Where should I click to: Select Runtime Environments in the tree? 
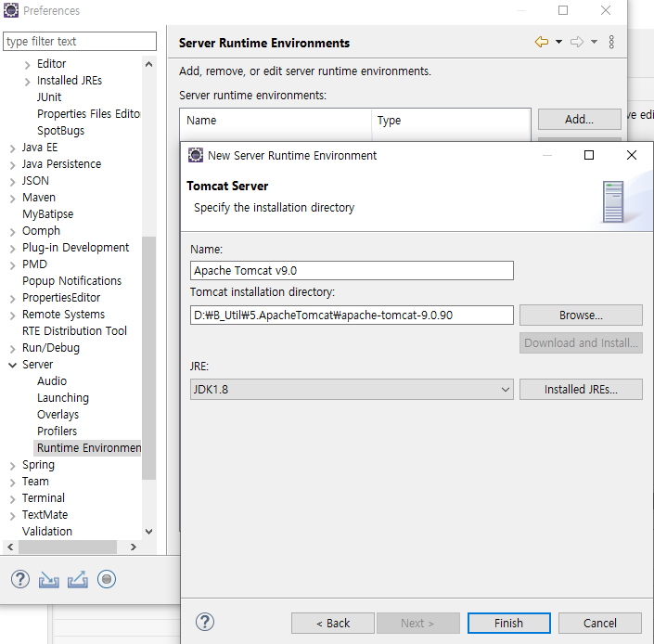[89, 447]
